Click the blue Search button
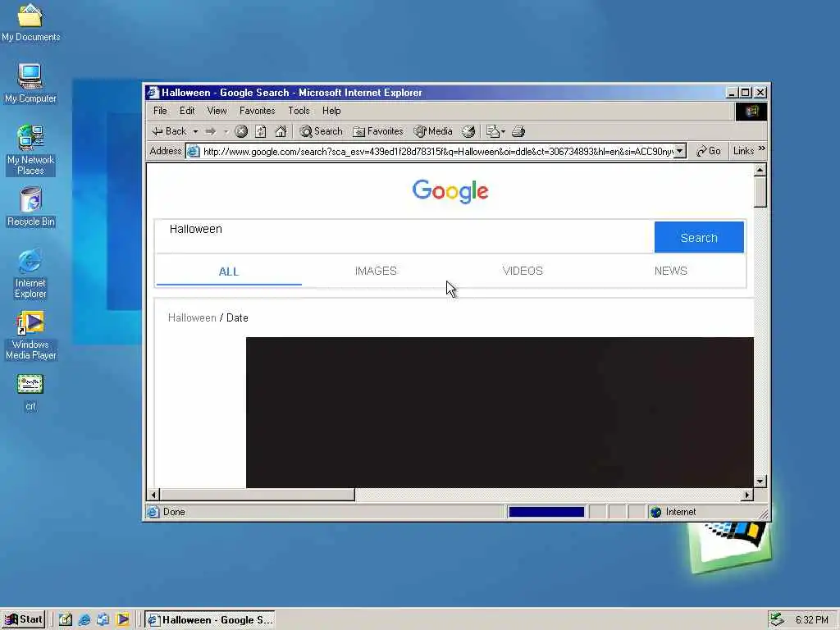 tap(699, 237)
